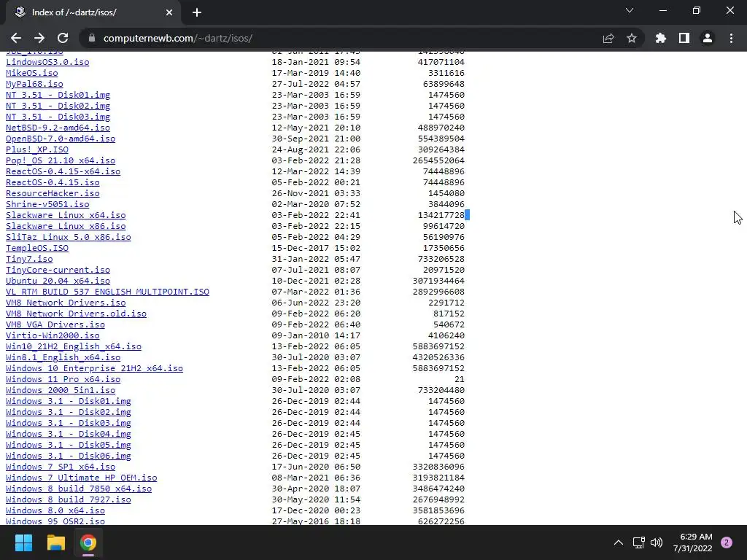The width and height of the screenshot is (747, 560).
Task: Download Windows 7 SP1 x64.iso
Action: click(61, 467)
